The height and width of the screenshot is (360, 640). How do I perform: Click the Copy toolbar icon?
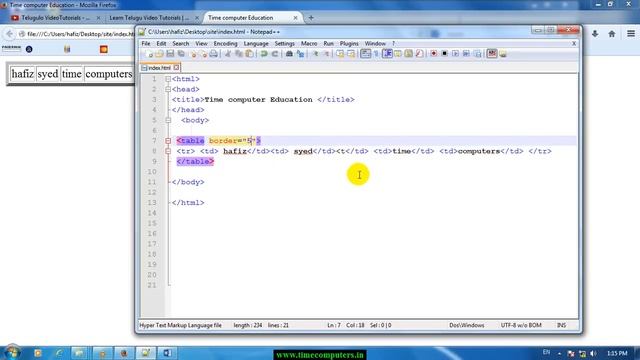click(x=239, y=54)
